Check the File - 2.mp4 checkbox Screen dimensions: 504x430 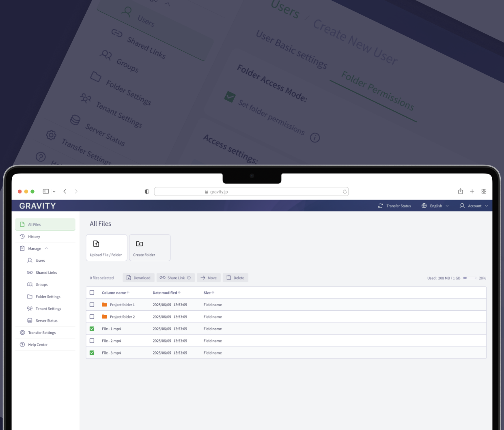(x=92, y=341)
